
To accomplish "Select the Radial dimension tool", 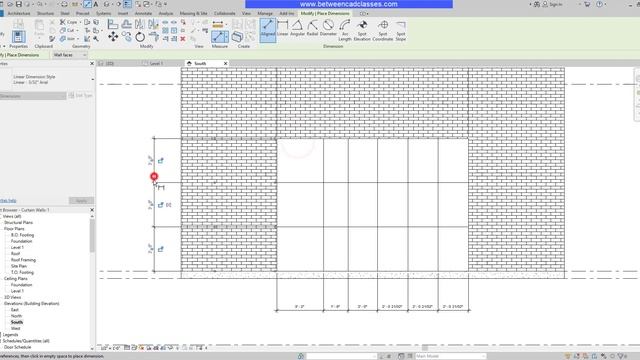I will click(x=312, y=29).
